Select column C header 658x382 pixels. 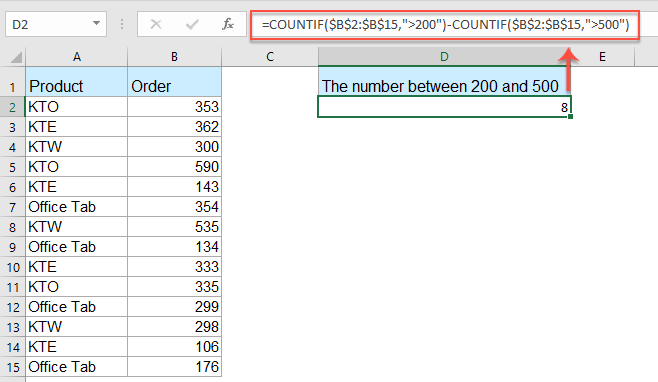[270, 57]
